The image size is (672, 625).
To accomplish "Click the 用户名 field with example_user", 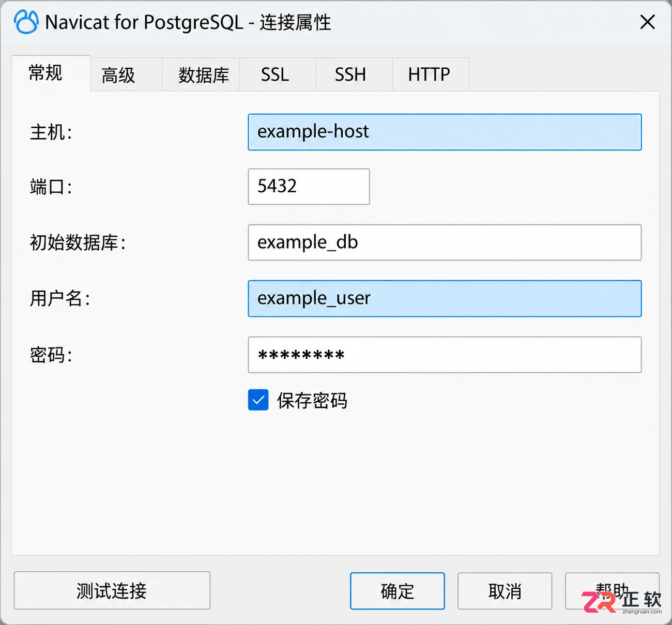I will (445, 299).
